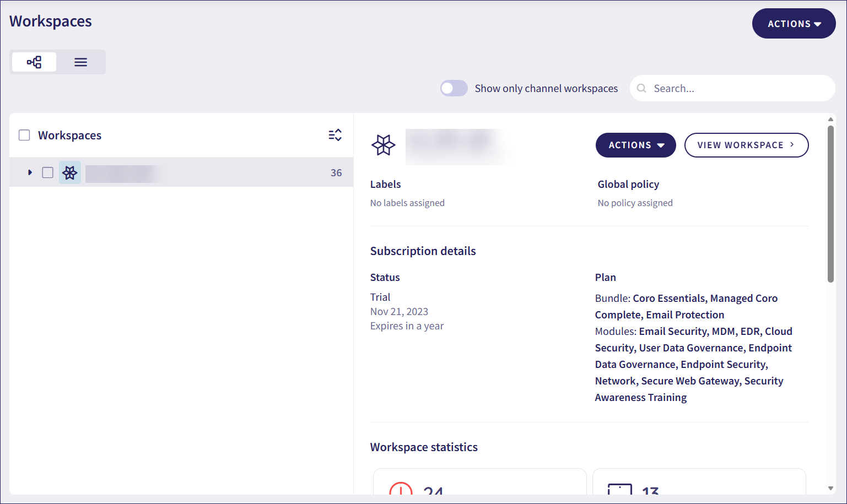Open the sort options icon above workspace list

click(335, 135)
